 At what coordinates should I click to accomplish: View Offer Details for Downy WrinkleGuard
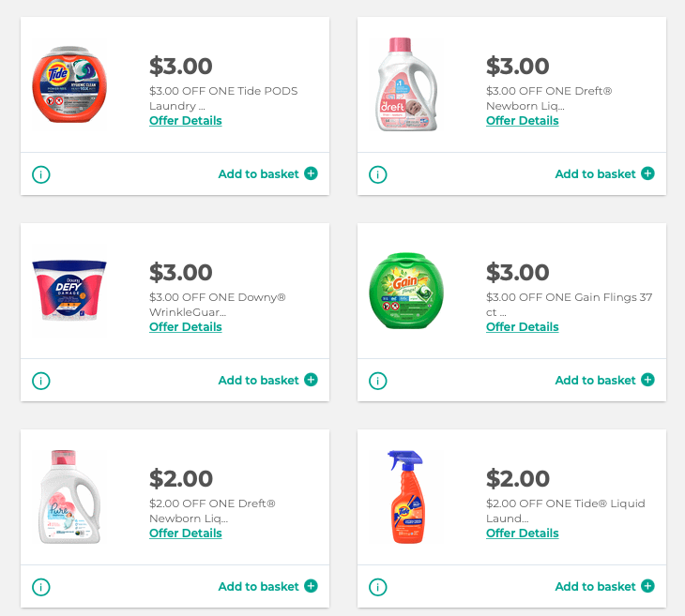[186, 327]
